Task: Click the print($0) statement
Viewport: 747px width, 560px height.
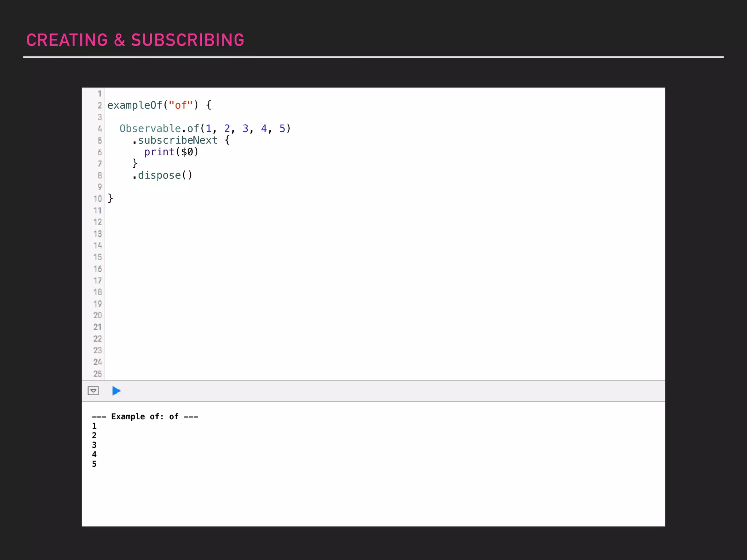Action: click(x=171, y=152)
